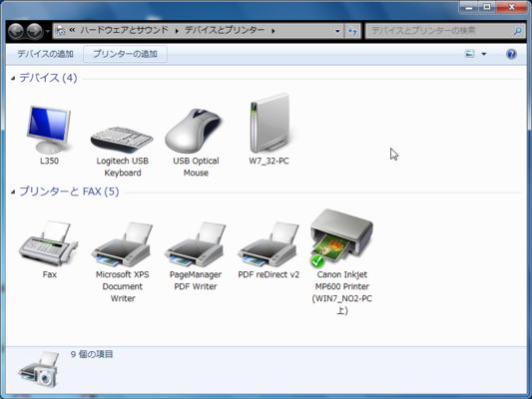This screenshot has height=399, width=532.
Task: Select the PDF reDirect v2 printer
Action: (268, 244)
